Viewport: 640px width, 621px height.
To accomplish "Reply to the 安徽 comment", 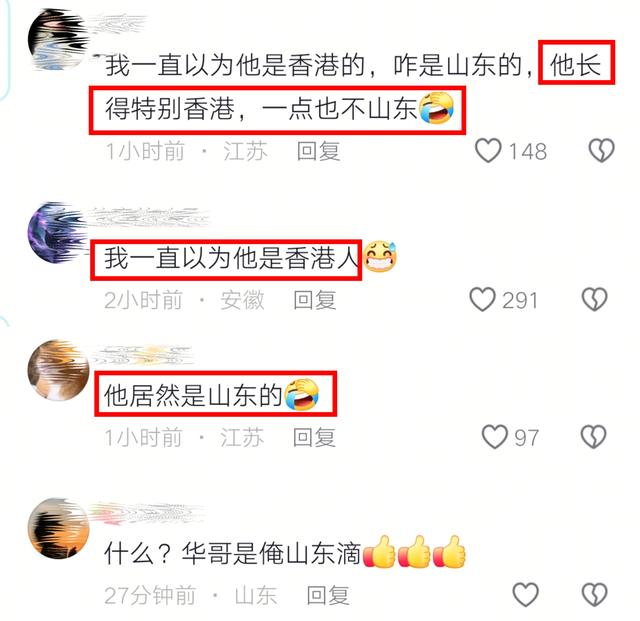I will point(315,300).
